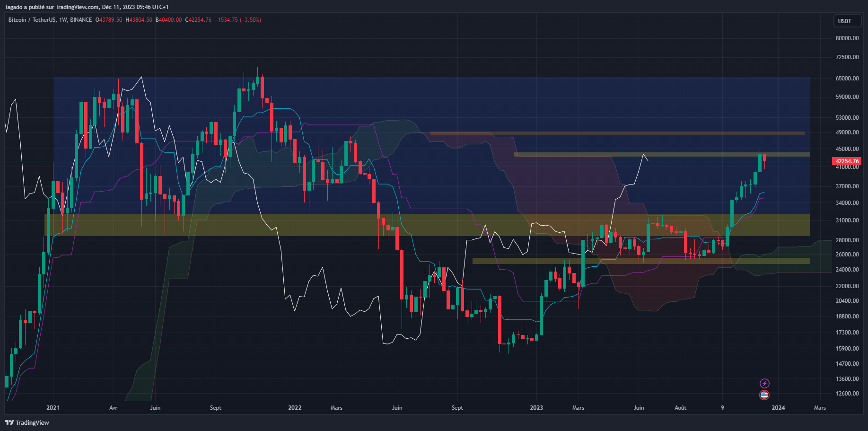Click the red current price label 42254.76
Viewport: 868px width, 431px height.
847,161
